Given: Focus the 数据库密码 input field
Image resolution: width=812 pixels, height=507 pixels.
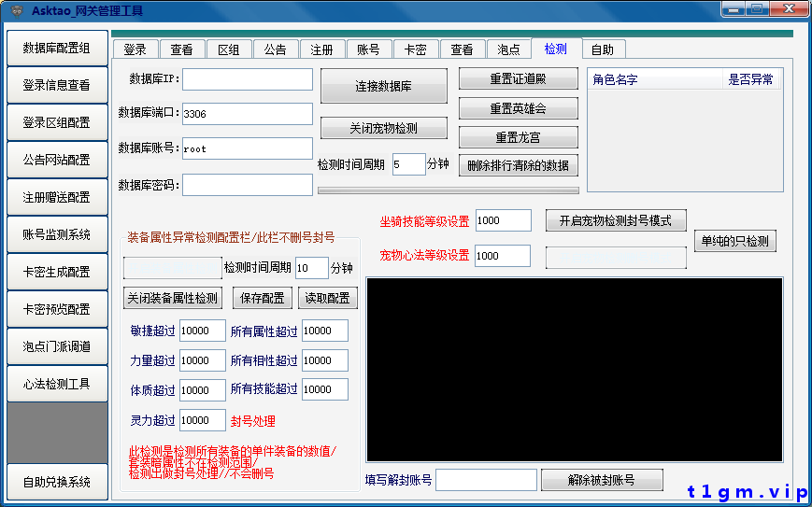Looking at the screenshot, I should click(x=248, y=185).
